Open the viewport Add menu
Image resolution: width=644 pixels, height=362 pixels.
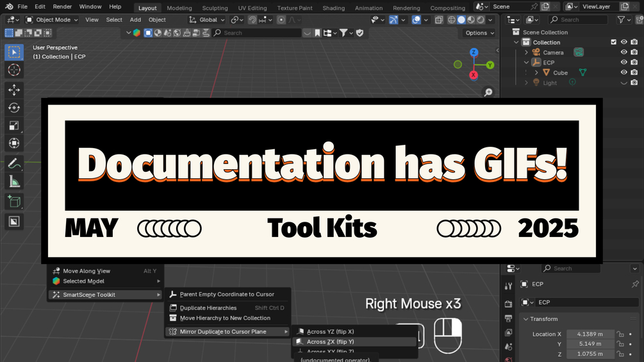pos(135,20)
